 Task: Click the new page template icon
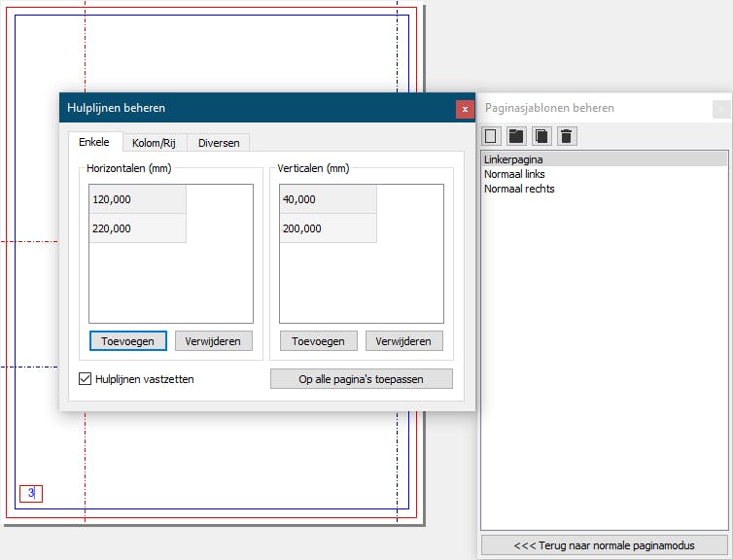coord(491,136)
